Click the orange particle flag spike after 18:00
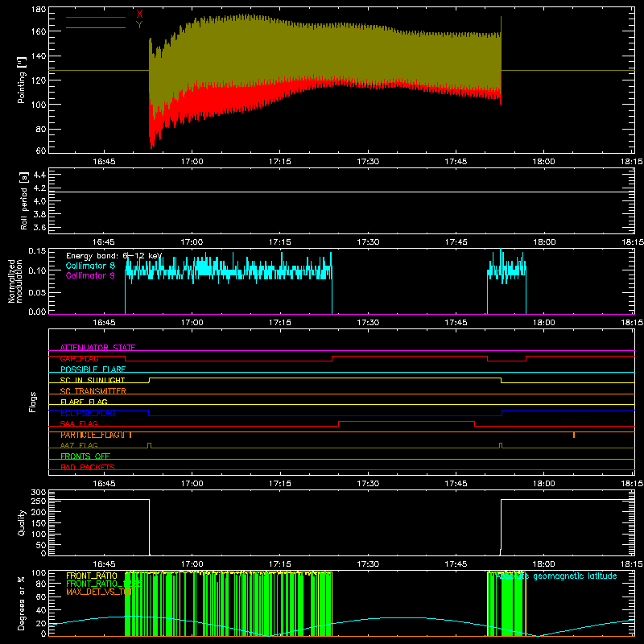This screenshot has height=644, width=644. (x=574, y=435)
